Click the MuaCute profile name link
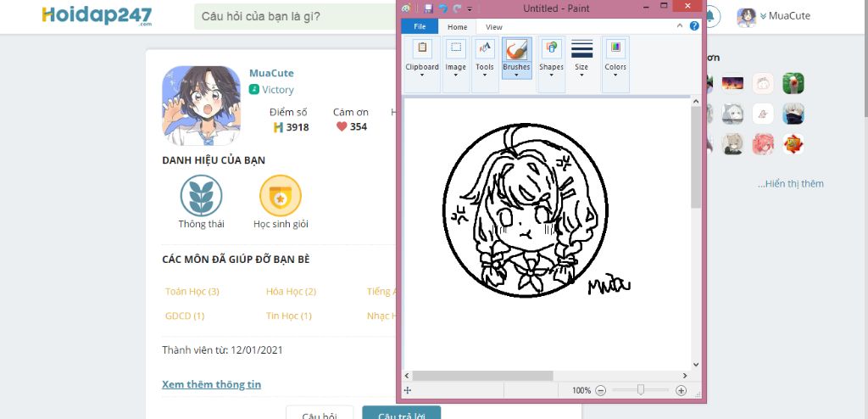Screen dimensions: 868x419 coord(271,73)
